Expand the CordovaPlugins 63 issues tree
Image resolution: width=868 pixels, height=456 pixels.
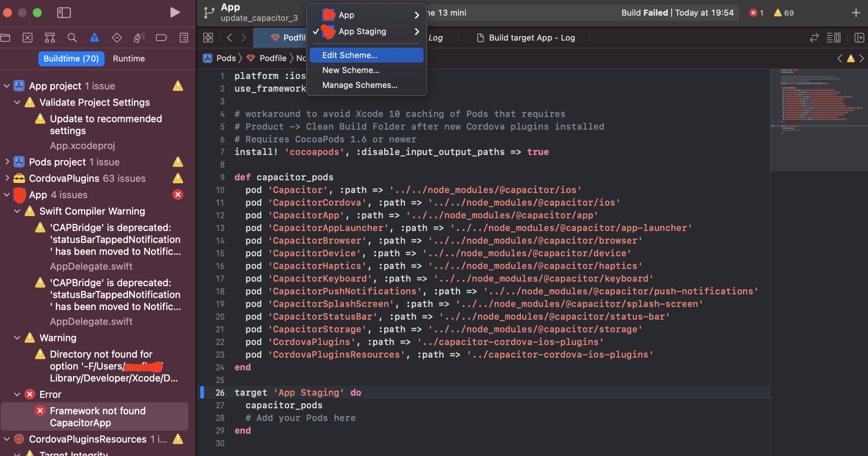(x=6, y=178)
